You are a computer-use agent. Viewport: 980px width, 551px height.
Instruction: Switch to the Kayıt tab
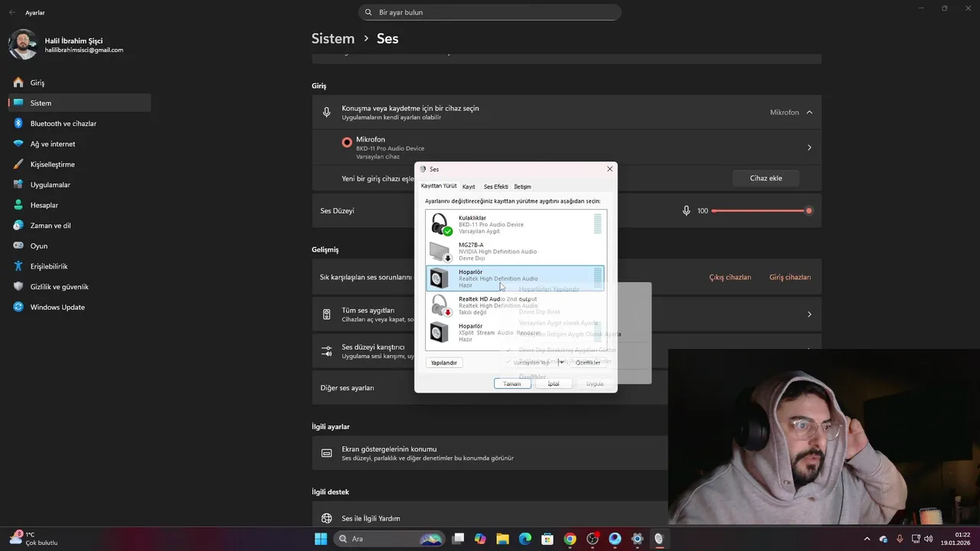(x=469, y=187)
